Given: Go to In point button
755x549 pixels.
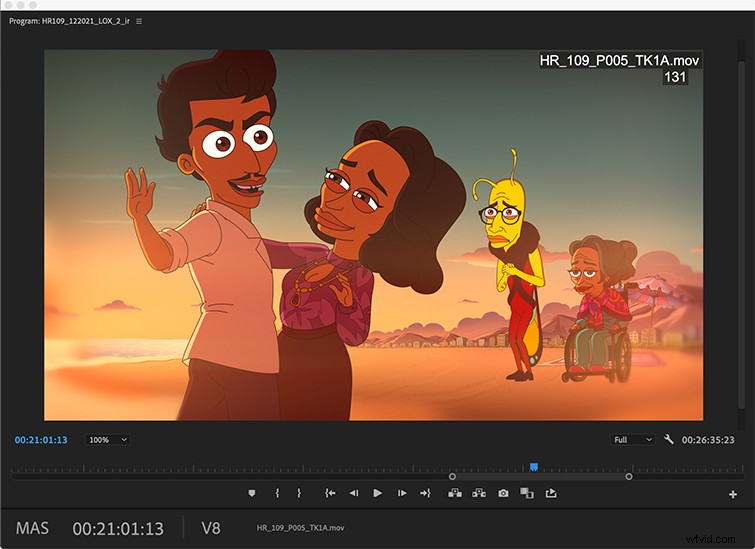Looking at the screenshot, I should point(330,493).
